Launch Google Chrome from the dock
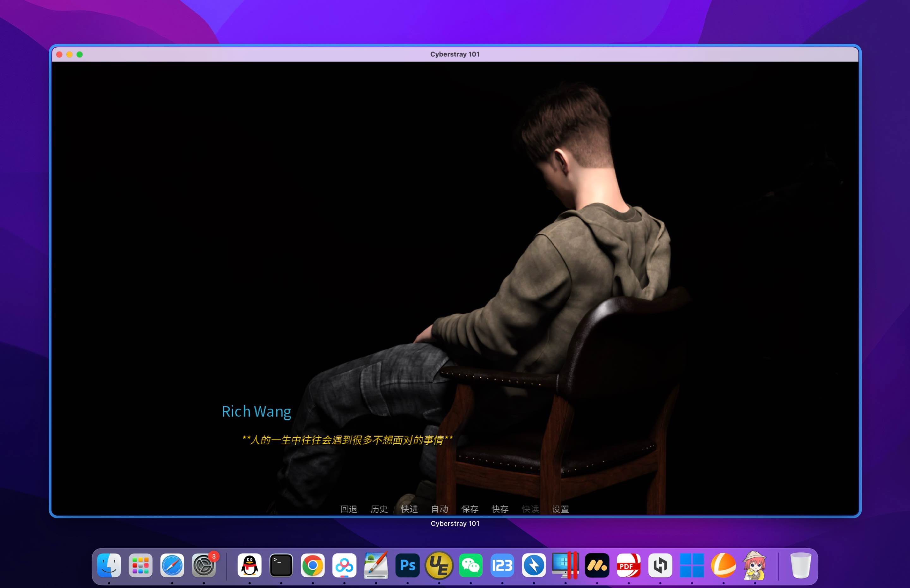This screenshot has width=910, height=588. point(312,565)
